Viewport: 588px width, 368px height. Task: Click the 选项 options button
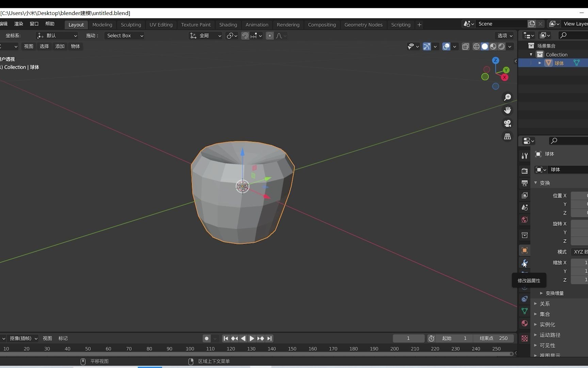505,35
